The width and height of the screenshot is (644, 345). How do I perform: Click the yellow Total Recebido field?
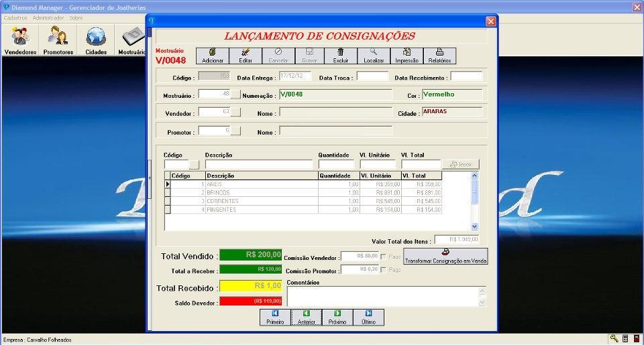(x=251, y=287)
